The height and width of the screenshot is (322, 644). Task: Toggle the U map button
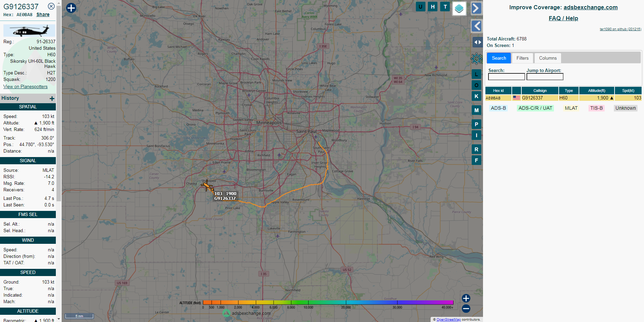pyautogui.click(x=420, y=7)
